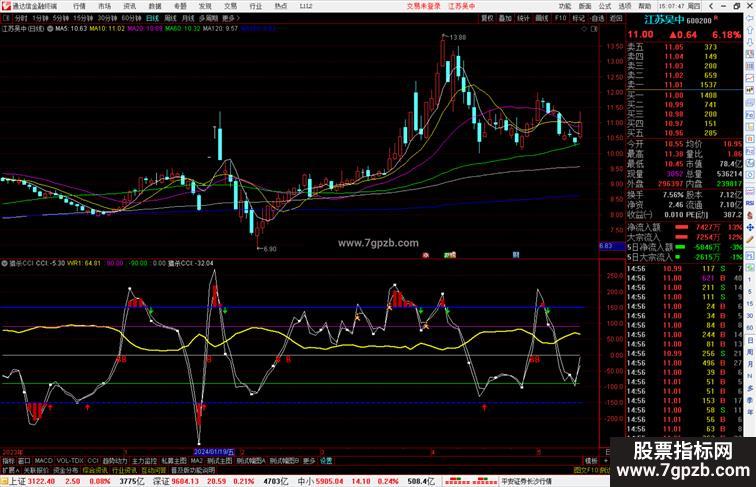Click the 深证 index in status bar
Screen dimensions: 756x487
pos(161,481)
